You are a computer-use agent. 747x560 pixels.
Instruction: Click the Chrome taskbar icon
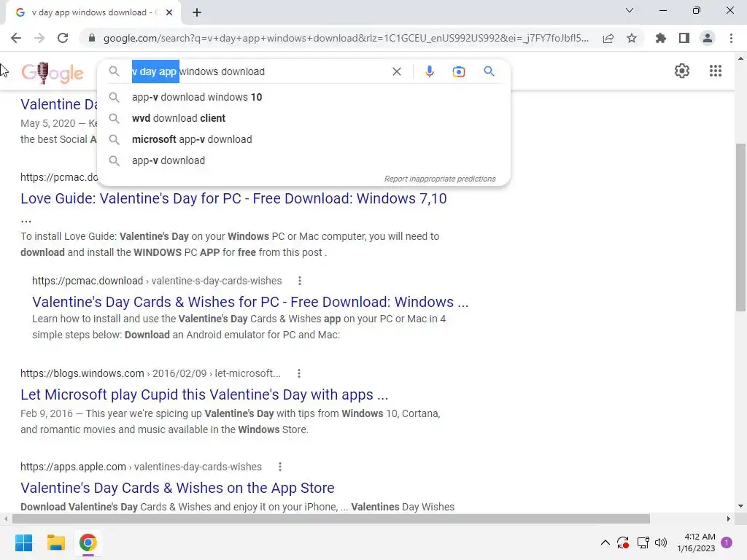(x=88, y=542)
